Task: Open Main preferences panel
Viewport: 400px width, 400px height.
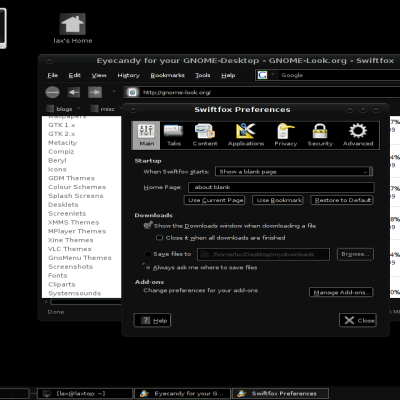Action: tap(146, 135)
